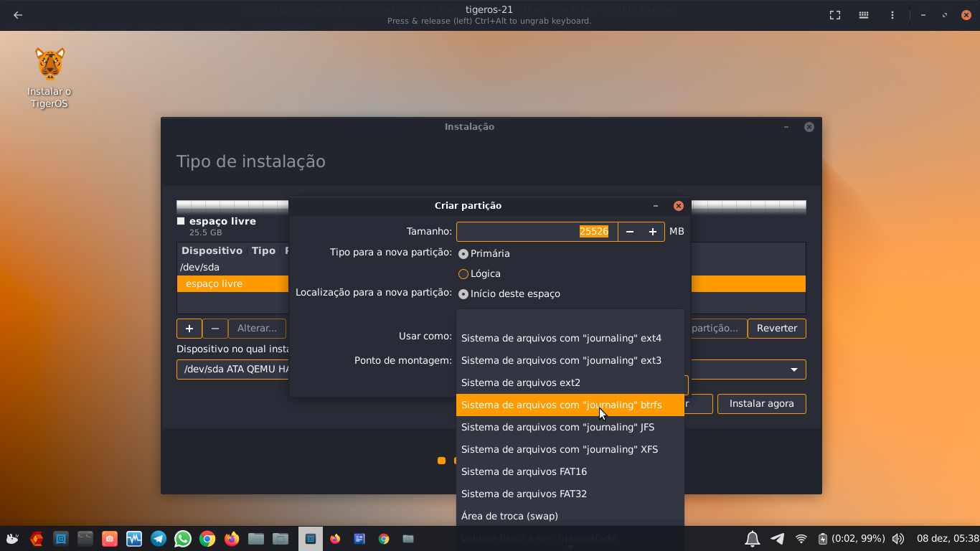Click the Tamanho size field showing 25526
Image resolution: width=980 pixels, height=551 pixels.
point(537,232)
